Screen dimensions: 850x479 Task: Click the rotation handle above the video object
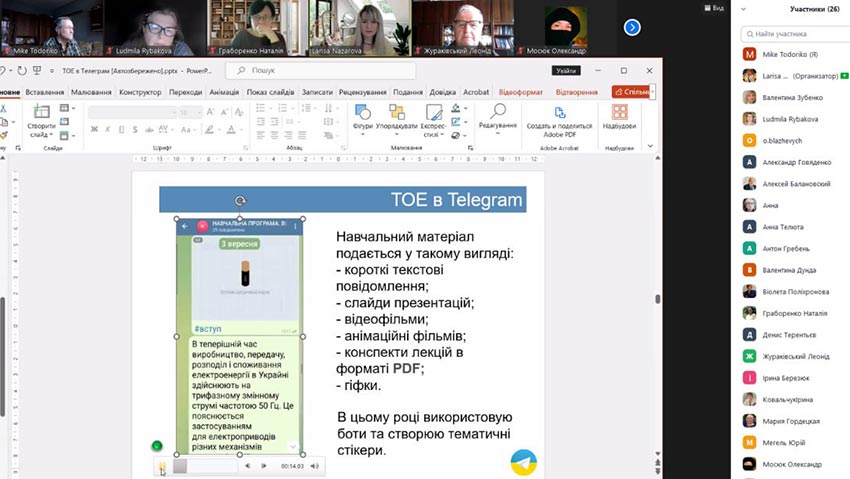point(240,200)
